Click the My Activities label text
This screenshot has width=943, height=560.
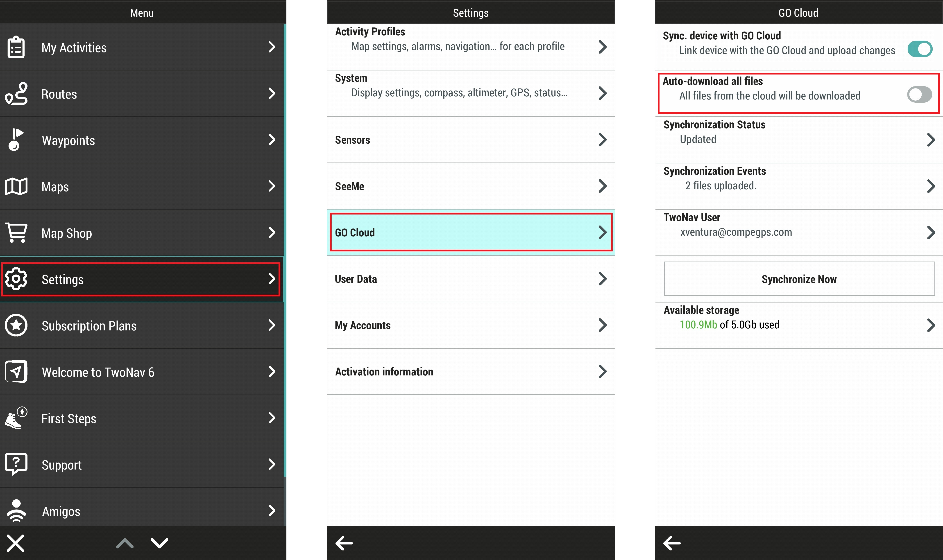74,48
